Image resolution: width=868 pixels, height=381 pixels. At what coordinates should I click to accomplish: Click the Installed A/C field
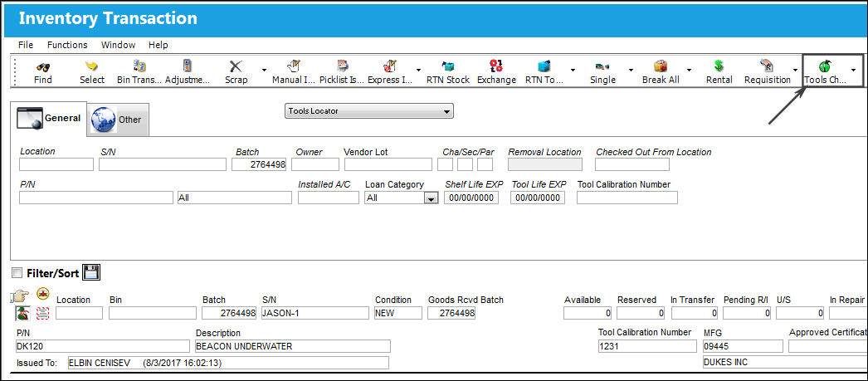[x=329, y=198]
